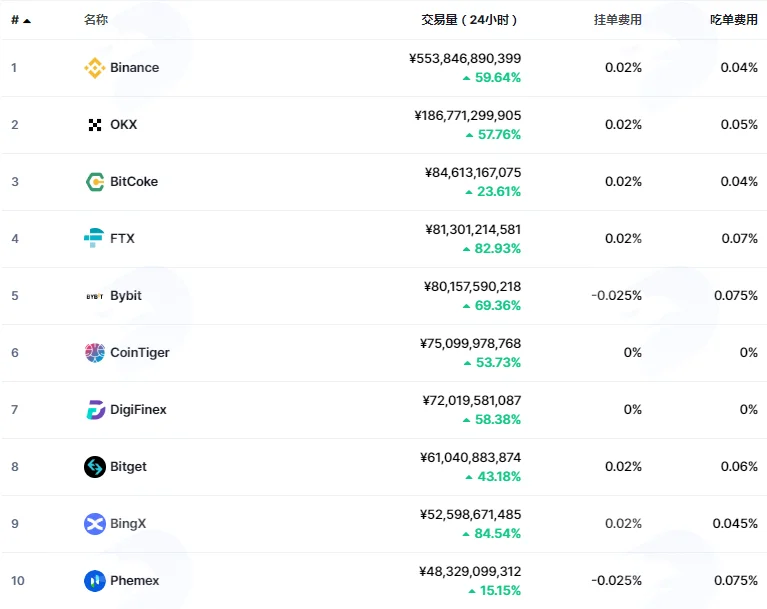This screenshot has height=609, width=767.
Task: Click the Bybit logo icon
Action: pyautogui.click(x=94, y=296)
